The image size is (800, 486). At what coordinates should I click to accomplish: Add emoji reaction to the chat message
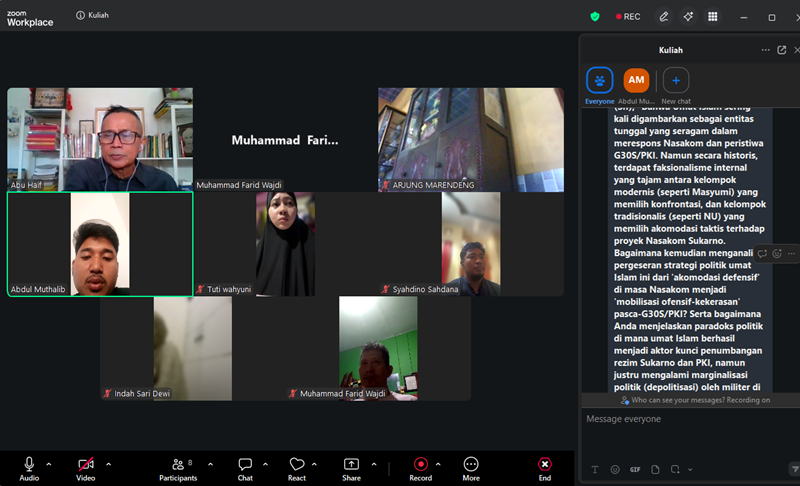(x=777, y=253)
